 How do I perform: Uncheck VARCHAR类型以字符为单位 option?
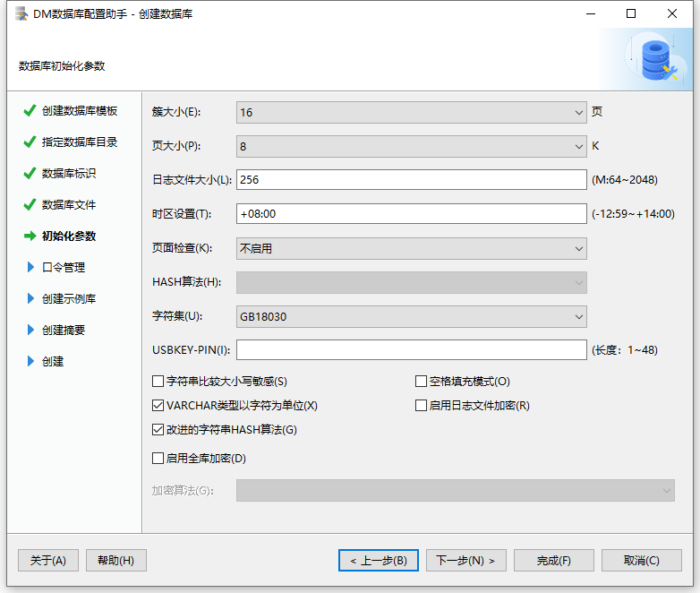pos(158,406)
